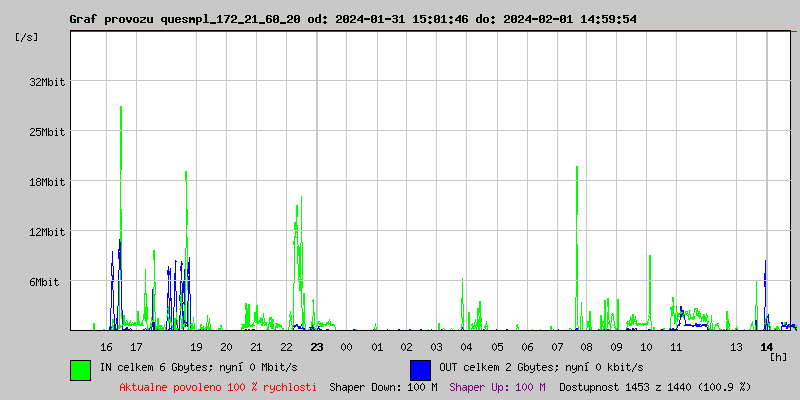
Task: Click the 11 hour marker on the x-axis
Action: (x=676, y=347)
